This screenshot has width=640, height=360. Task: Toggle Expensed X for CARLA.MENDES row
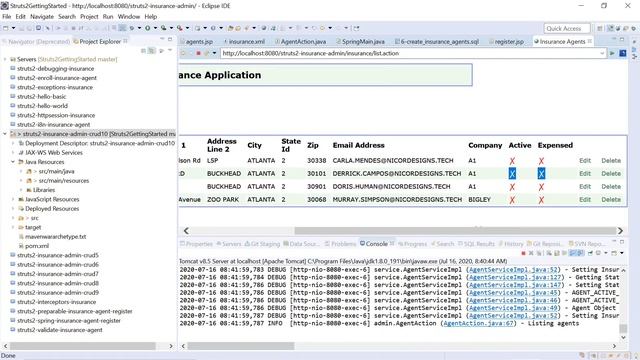(541, 161)
